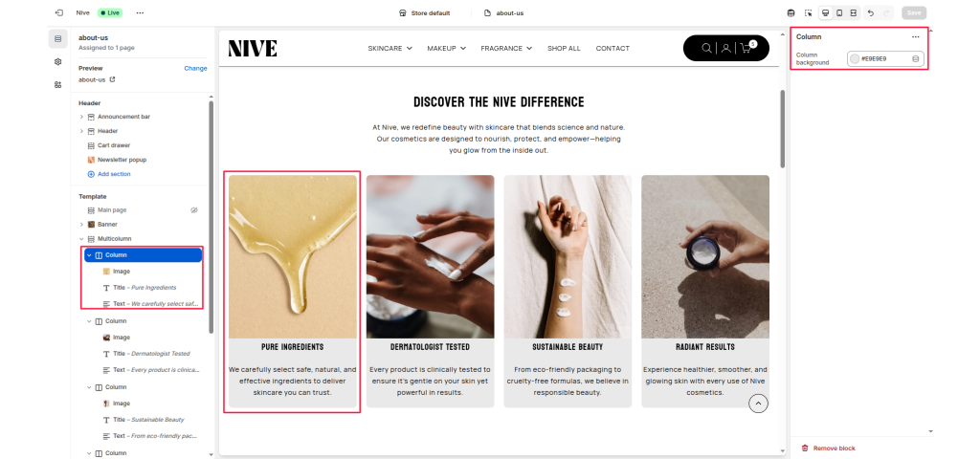Open the about-us template selector
The width and height of the screenshot is (980, 459).
(503, 13)
